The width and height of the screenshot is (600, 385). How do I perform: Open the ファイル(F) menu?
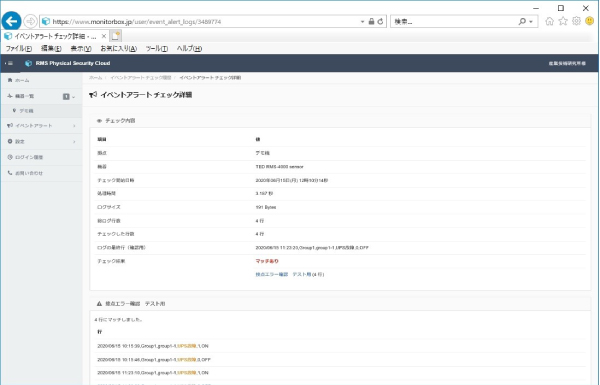tap(19, 49)
